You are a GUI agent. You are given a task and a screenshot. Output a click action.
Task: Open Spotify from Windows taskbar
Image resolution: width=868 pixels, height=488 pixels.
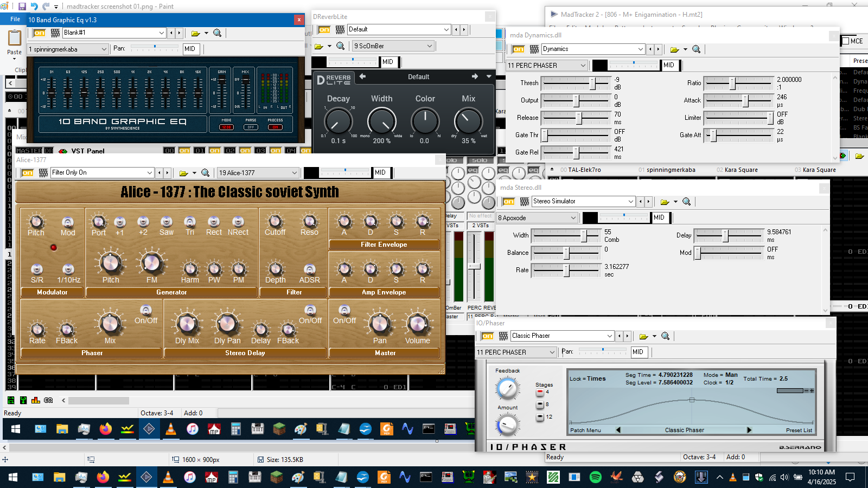[596, 477]
